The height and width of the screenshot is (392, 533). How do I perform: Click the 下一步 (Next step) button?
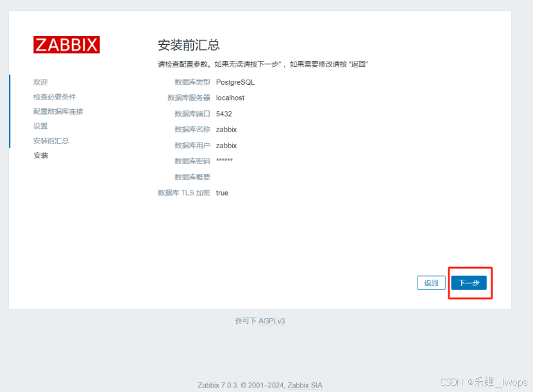tap(469, 283)
